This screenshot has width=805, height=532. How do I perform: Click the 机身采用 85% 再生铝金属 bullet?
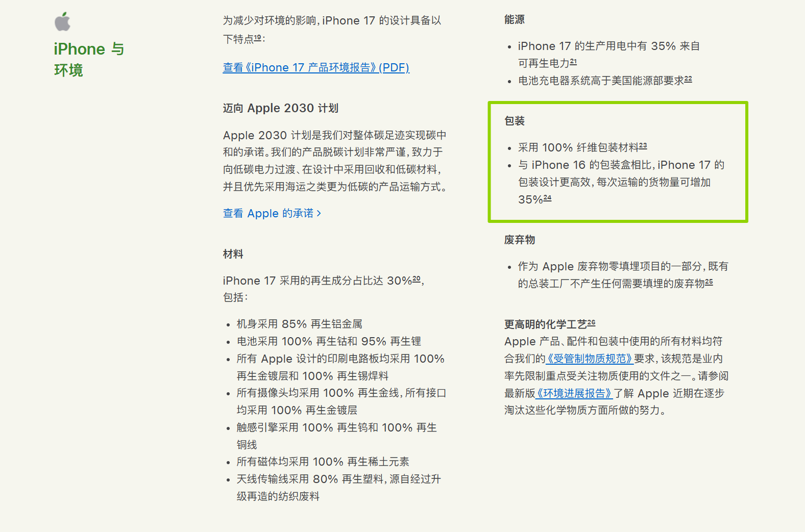click(x=299, y=324)
